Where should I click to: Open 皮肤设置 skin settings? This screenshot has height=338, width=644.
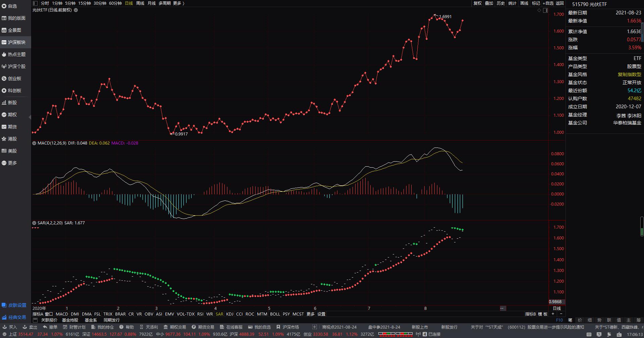(x=14, y=305)
